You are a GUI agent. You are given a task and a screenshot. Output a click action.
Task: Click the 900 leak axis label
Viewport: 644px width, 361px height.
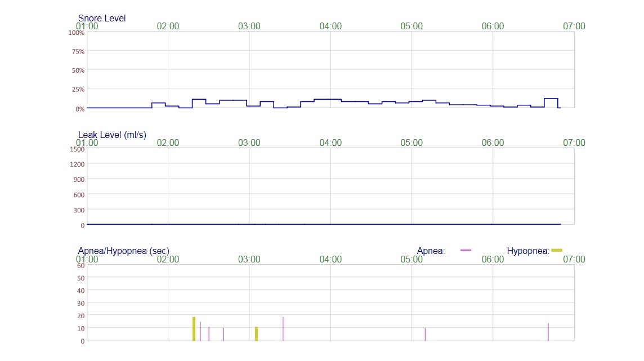point(79,180)
